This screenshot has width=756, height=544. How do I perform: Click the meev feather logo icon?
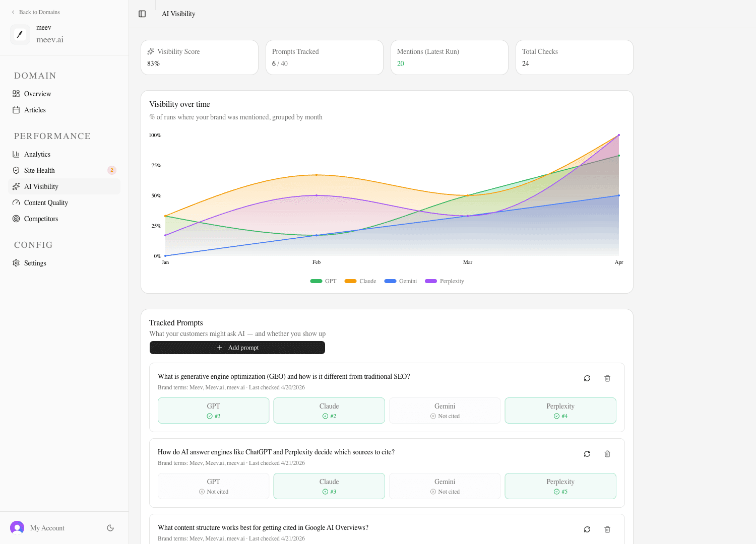tap(20, 34)
